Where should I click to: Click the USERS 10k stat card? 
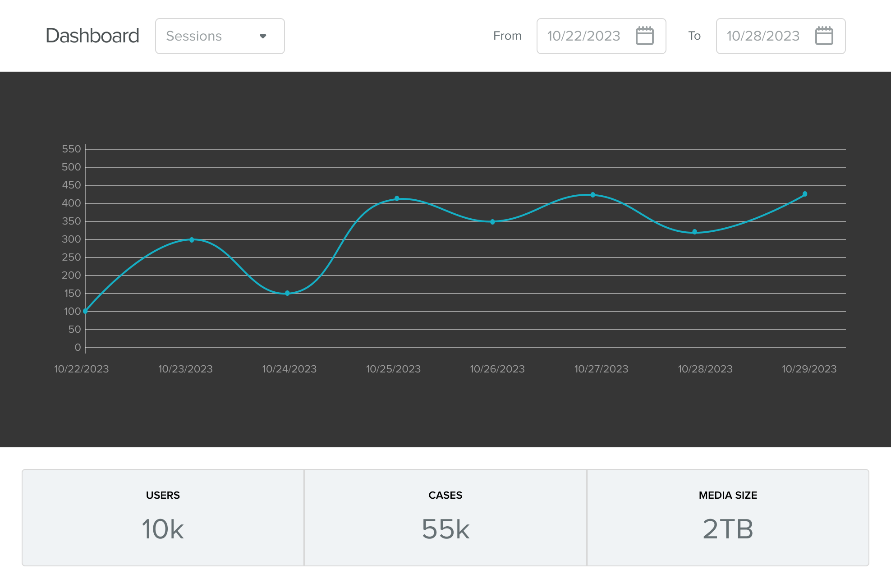(x=163, y=518)
